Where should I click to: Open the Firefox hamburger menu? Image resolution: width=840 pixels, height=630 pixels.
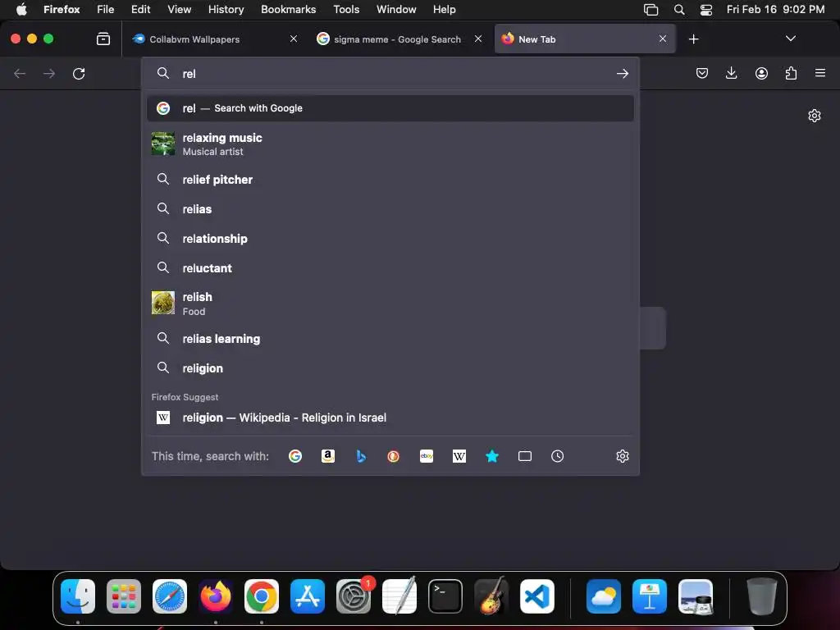click(x=820, y=73)
